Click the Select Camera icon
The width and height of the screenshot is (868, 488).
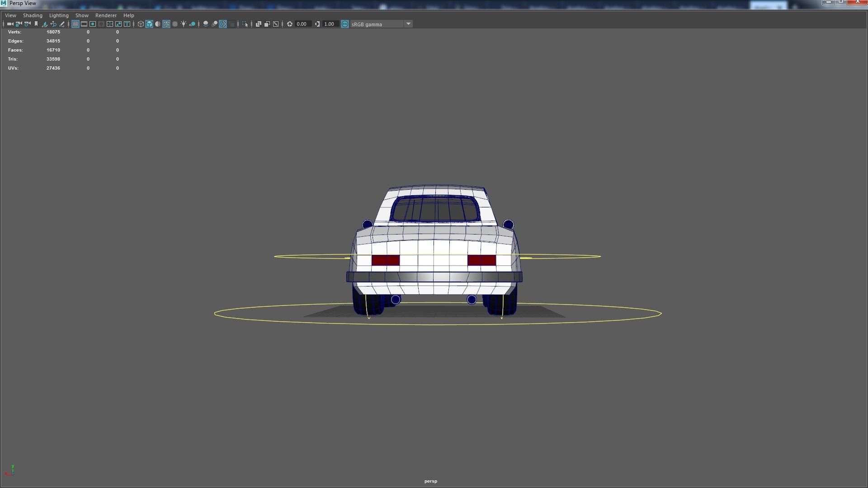10,24
